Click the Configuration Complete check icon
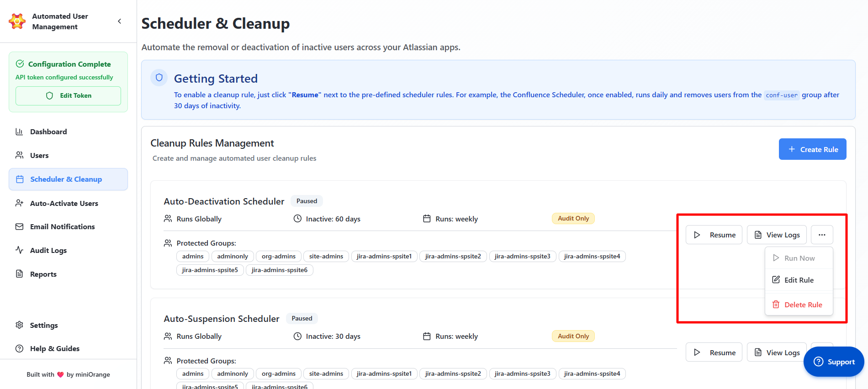This screenshot has height=389, width=868. (x=20, y=63)
